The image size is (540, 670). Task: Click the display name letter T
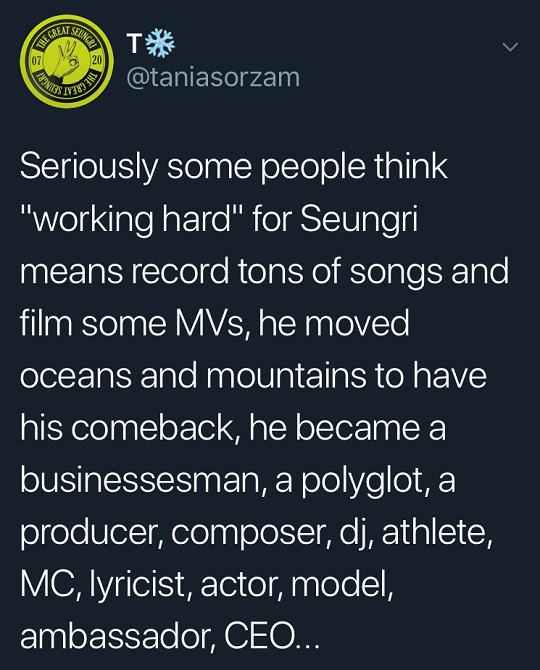134,44
